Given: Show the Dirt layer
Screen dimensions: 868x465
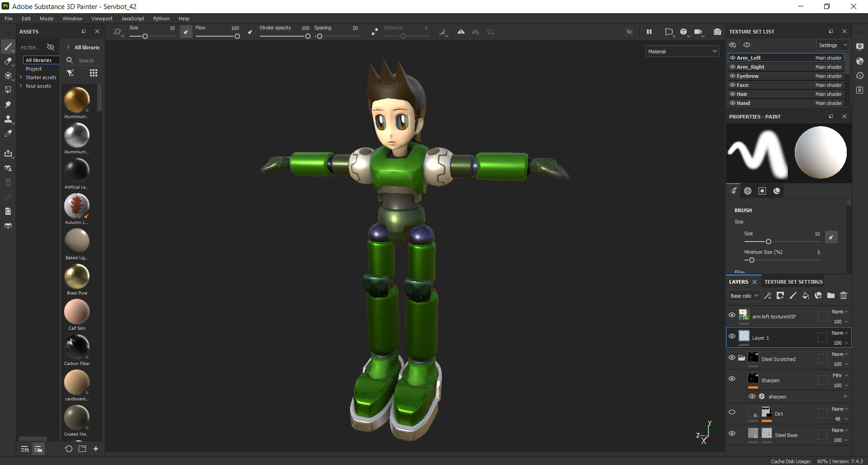Looking at the screenshot, I should pos(732,412).
